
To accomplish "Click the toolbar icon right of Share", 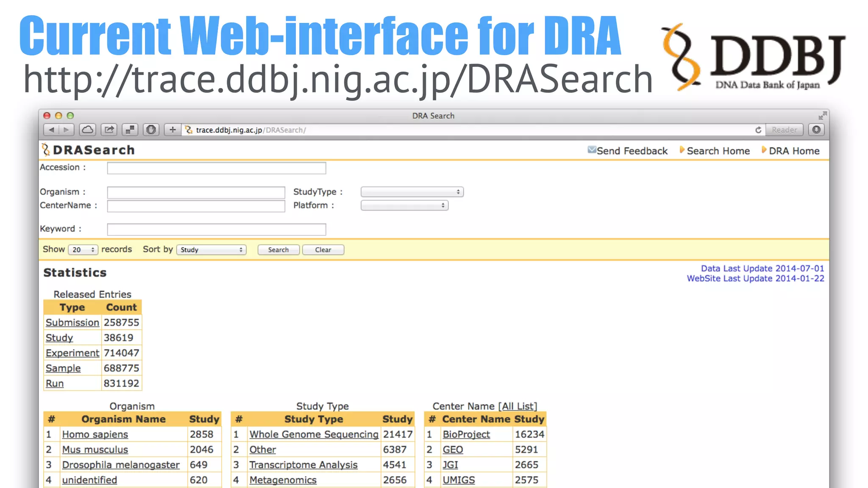I will (x=130, y=130).
